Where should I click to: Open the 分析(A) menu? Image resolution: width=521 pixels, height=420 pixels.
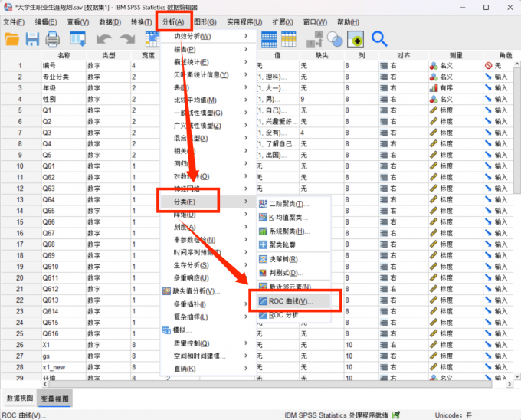tap(173, 22)
